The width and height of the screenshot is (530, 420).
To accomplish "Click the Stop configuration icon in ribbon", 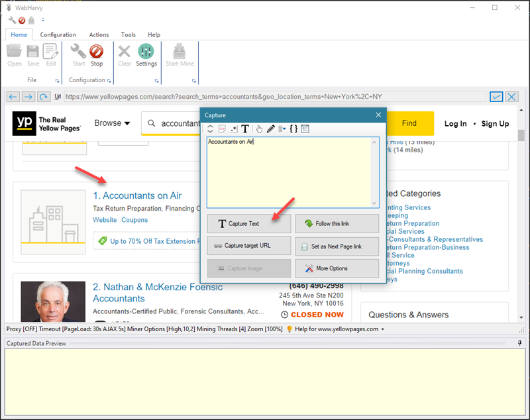I will pos(97,54).
